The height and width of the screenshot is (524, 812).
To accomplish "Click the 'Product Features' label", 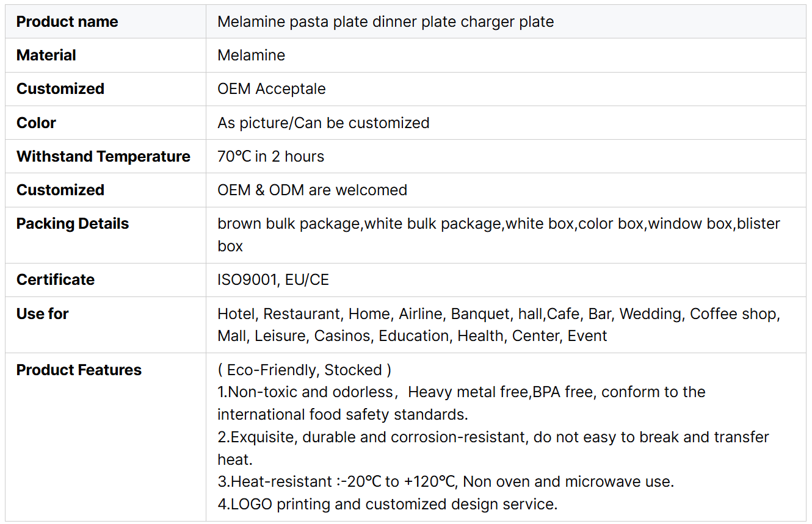I will (x=79, y=370).
